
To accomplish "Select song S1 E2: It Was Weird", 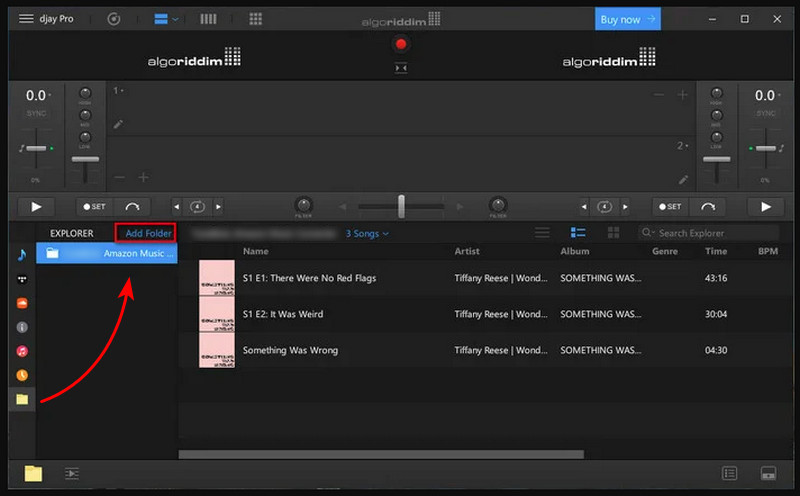I will (x=486, y=314).
